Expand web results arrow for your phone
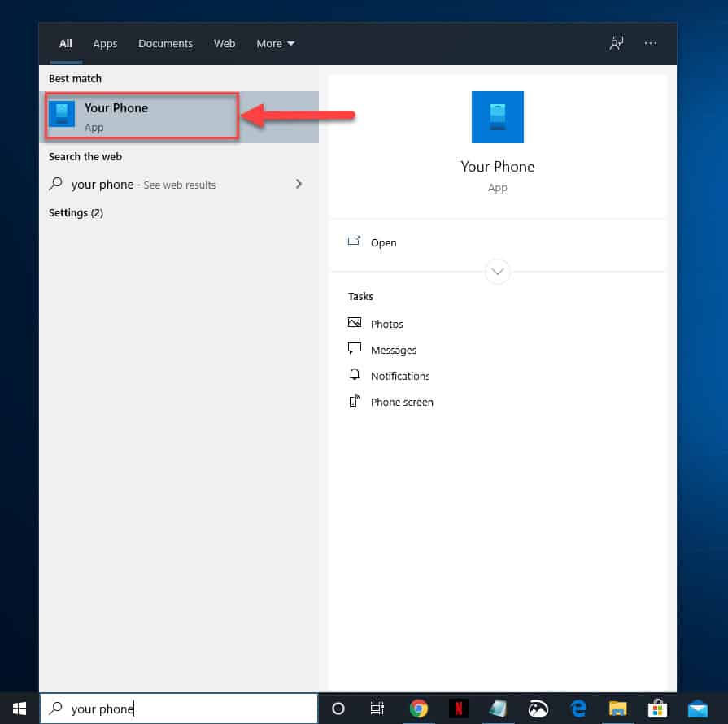Image resolution: width=728 pixels, height=724 pixels. (x=299, y=184)
